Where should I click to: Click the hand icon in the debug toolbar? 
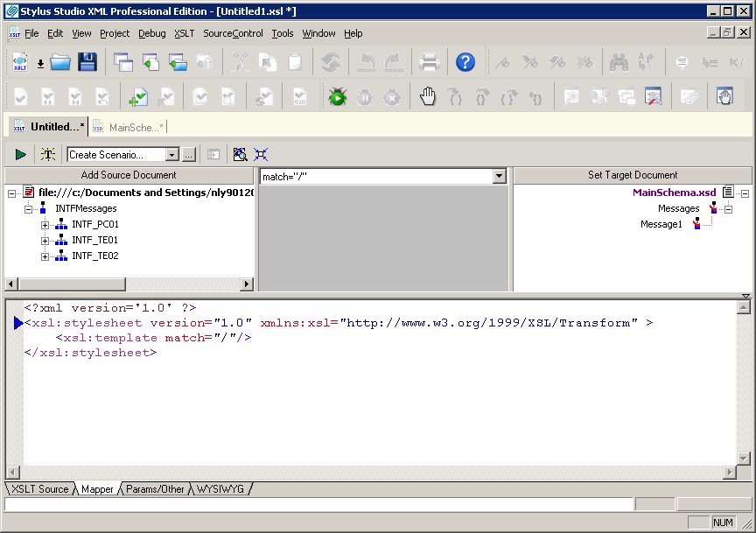click(x=427, y=97)
